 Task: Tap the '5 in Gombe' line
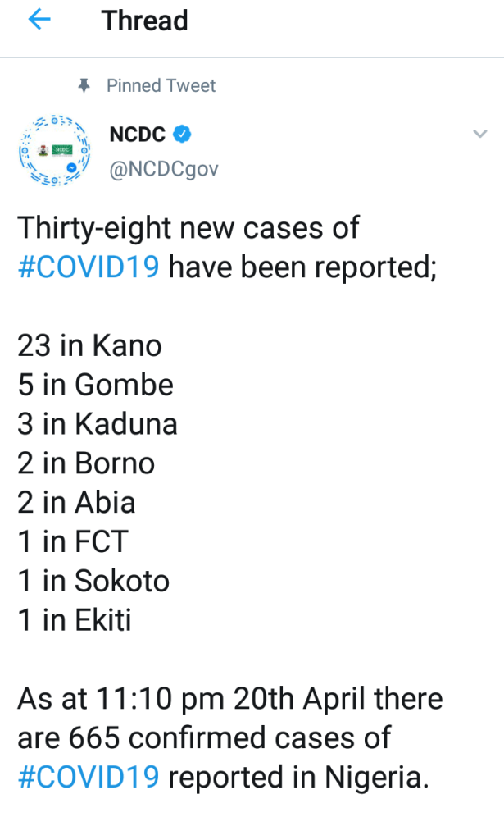click(x=95, y=385)
